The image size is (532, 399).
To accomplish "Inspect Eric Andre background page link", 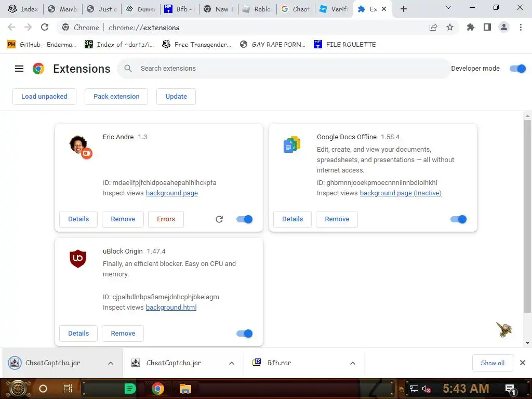I will click(171, 193).
